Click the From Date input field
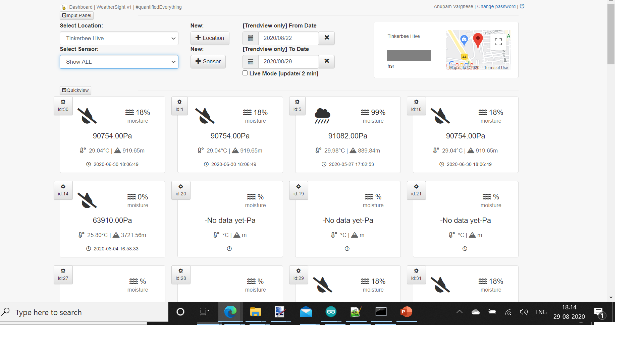 click(x=288, y=38)
